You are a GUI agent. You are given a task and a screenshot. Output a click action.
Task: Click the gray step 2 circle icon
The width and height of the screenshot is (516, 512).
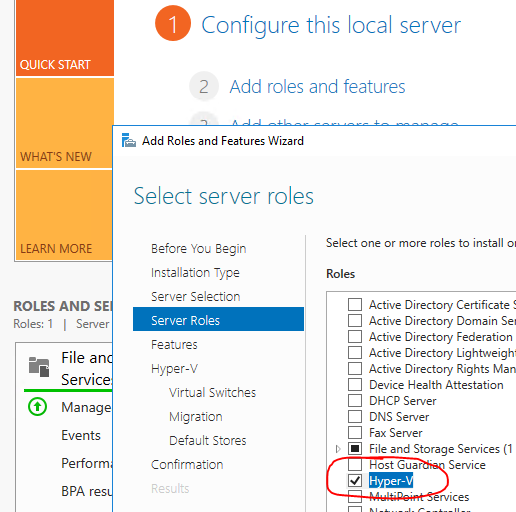coord(204,86)
